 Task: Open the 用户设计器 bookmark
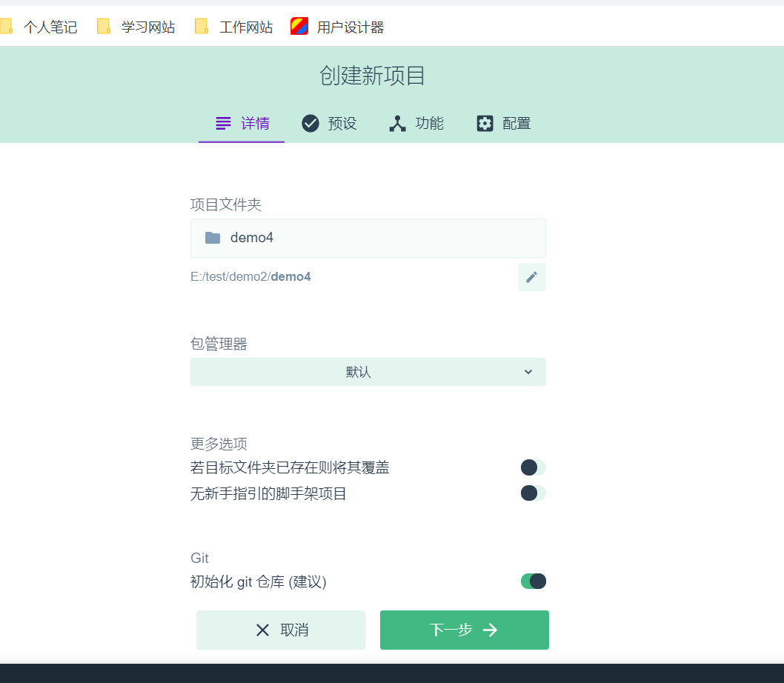pos(337,27)
